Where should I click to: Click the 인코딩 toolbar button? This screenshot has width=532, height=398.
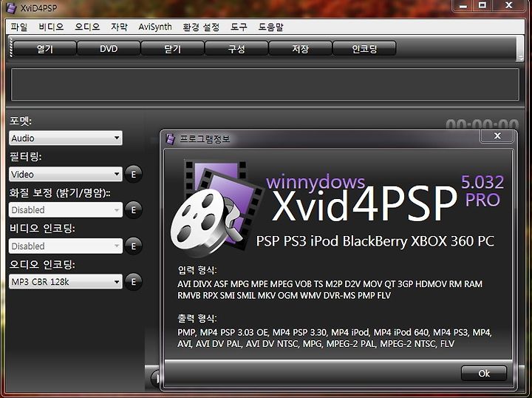point(364,49)
